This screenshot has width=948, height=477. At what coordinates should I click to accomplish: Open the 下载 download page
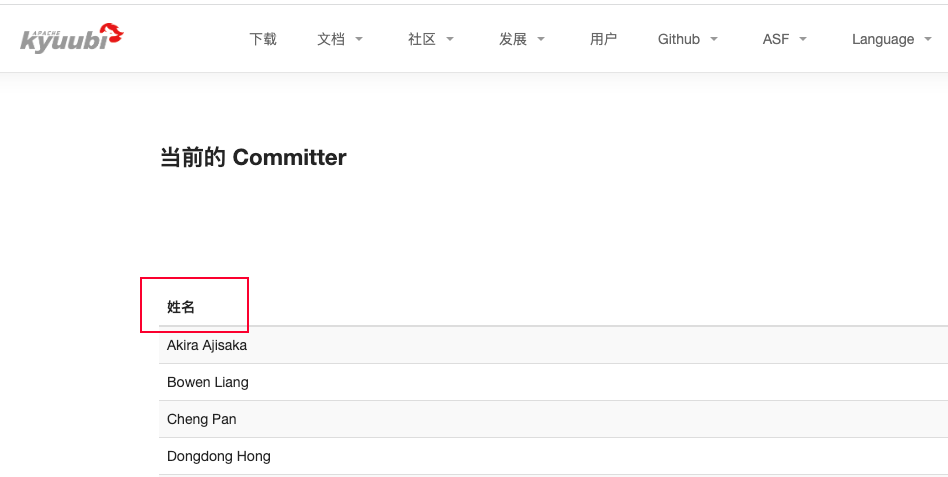tap(263, 39)
